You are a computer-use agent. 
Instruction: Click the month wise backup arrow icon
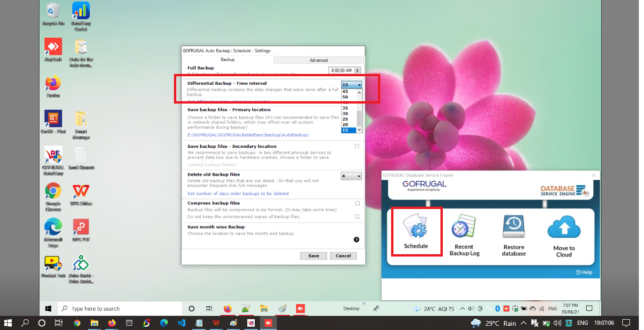click(356, 240)
